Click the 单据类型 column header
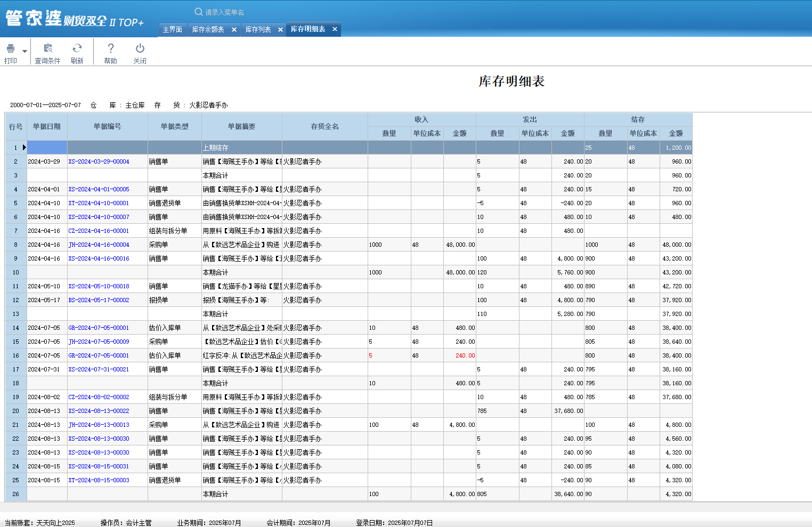The height and width of the screenshot is (527, 812). click(x=175, y=127)
